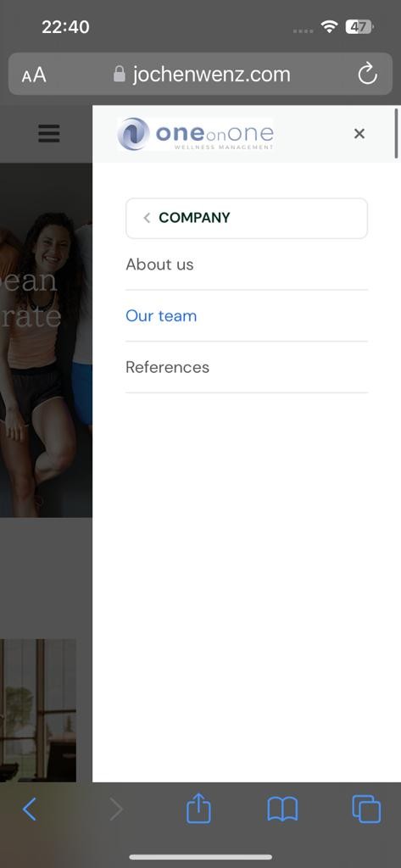Click the menu panel scrollbar
Screen dimensions: 401x868
click(397, 134)
